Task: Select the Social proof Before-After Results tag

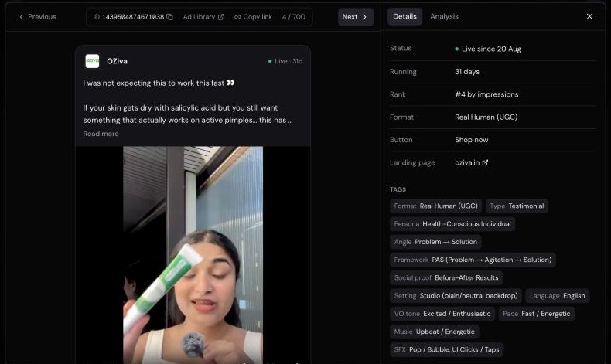Action: point(446,277)
